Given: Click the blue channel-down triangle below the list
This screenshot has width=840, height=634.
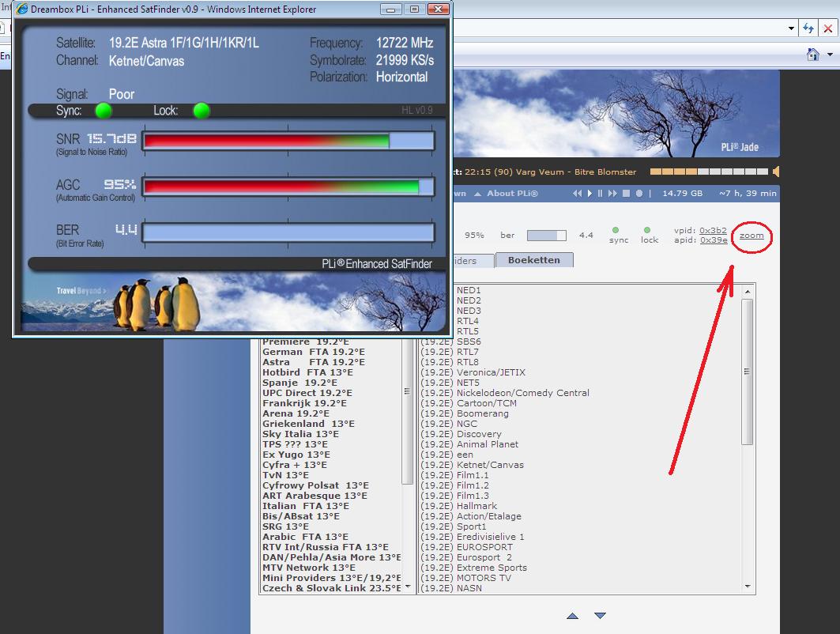Looking at the screenshot, I should click(x=600, y=616).
